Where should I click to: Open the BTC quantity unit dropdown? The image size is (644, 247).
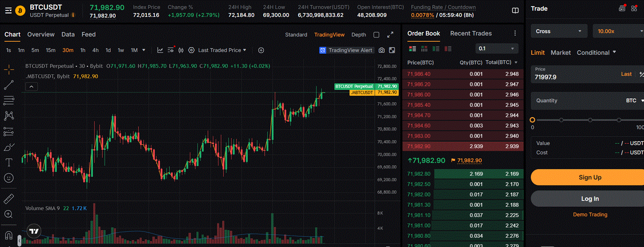tap(635, 100)
